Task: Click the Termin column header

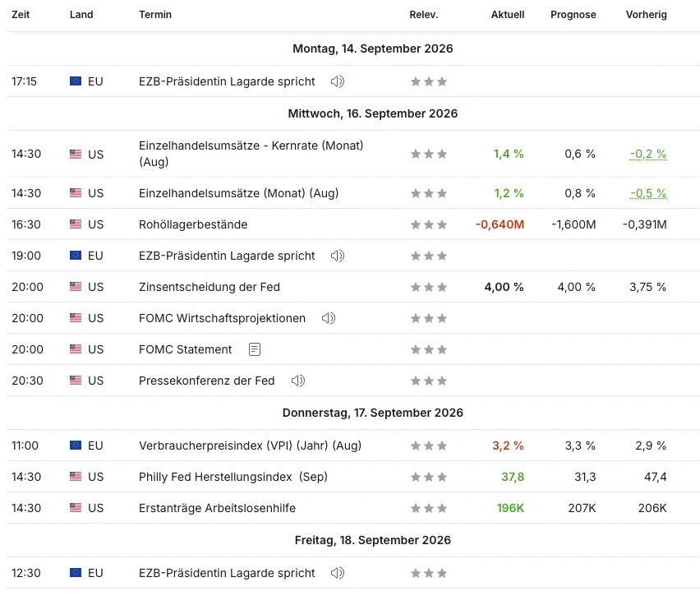Action: (155, 15)
